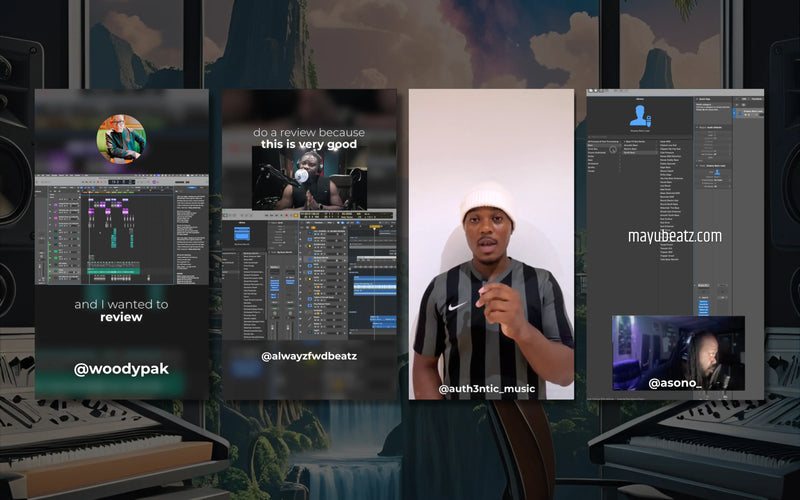
Task: Click the large blue library icon in asono's video
Action: [639, 116]
